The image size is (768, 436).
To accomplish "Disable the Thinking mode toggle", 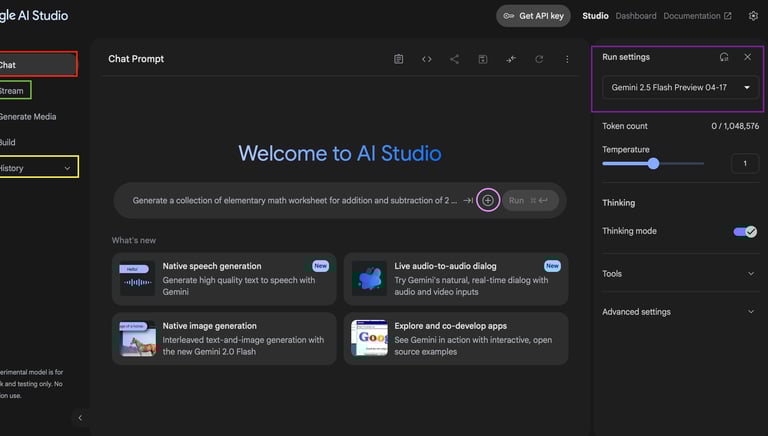I will coord(745,231).
